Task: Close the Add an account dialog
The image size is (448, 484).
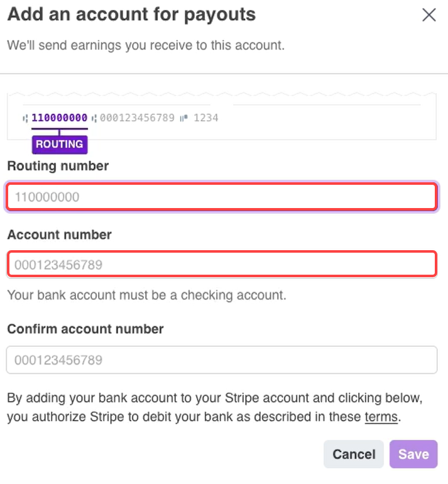Action: pyautogui.click(x=429, y=15)
